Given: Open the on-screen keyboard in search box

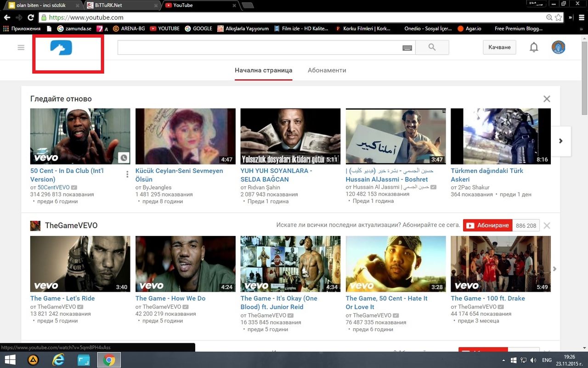Looking at the screenshot, I should pos(407,48).
